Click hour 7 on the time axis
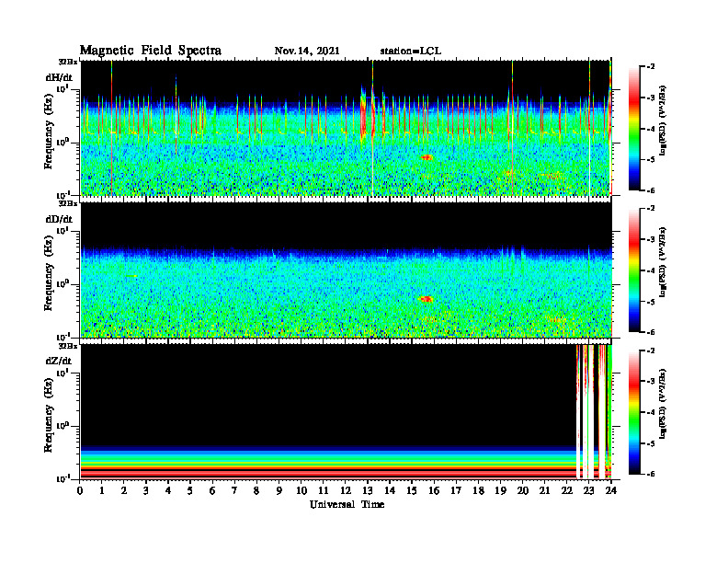The height and width of the screenshot is (563, 728). tap(235, 490)
